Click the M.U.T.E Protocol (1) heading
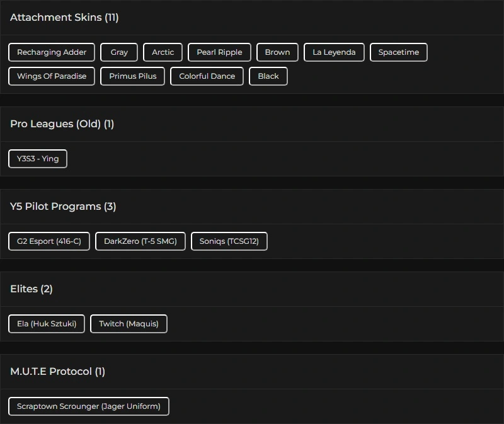Viewport: 504px width, 424px height. 57,371
